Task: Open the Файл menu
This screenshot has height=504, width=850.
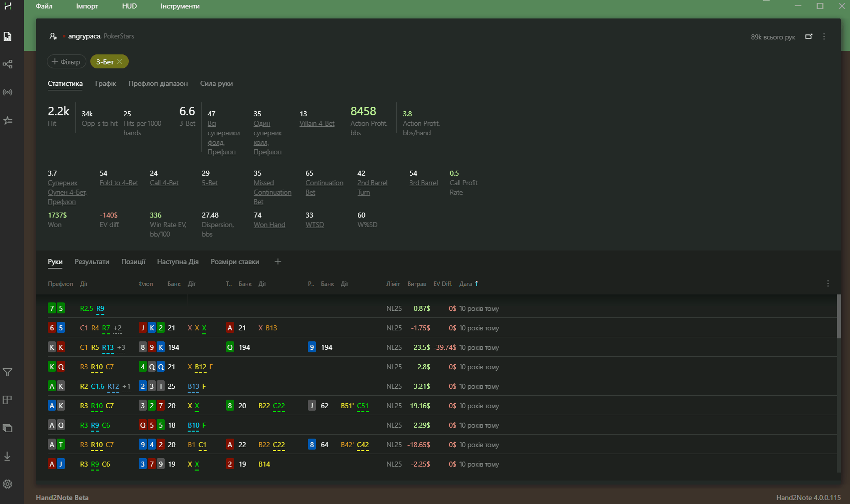Action: [x=44, y=6]
